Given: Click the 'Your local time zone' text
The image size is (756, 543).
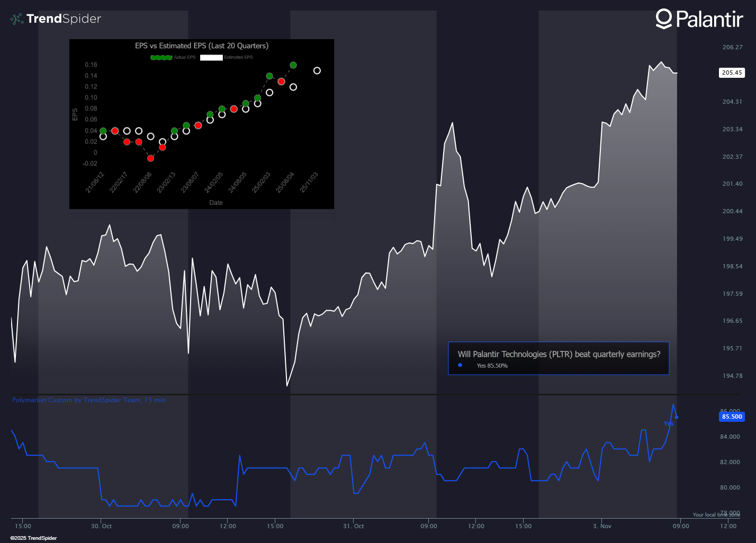Looking at the screenshot, I should [x=716, y=514].
